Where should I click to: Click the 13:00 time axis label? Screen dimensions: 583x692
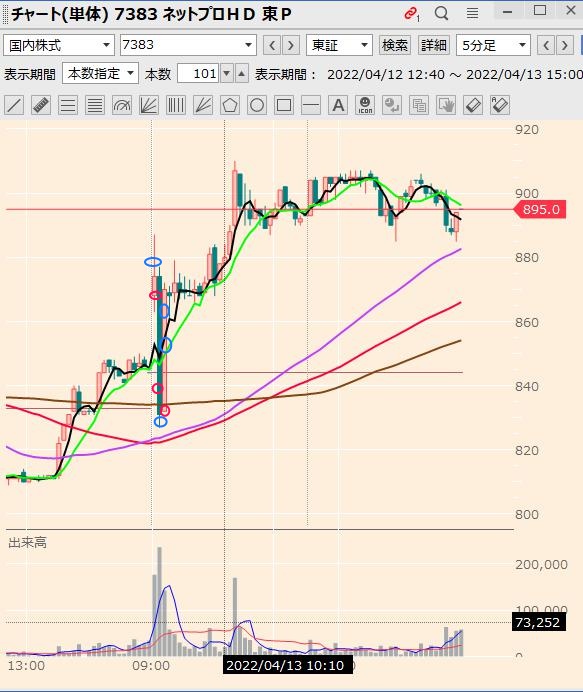pos(26,666)
